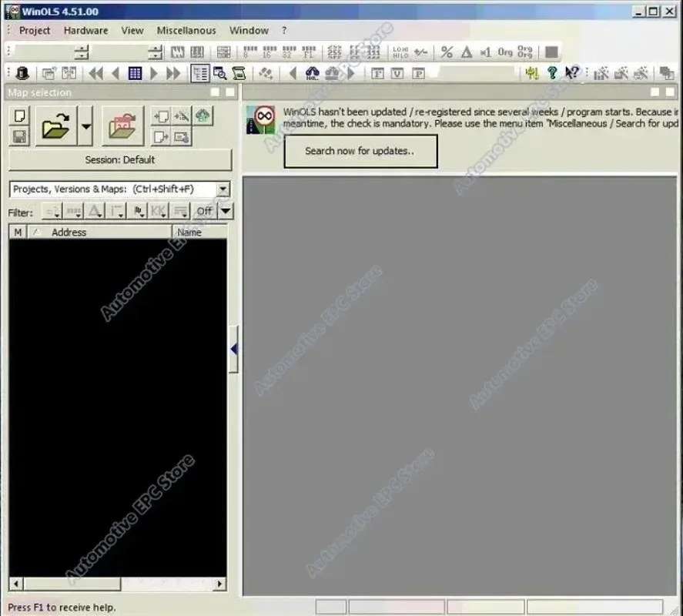683x616 pixels.
Task: Open the Miscellanous menu
Action: tap(186, 31)
